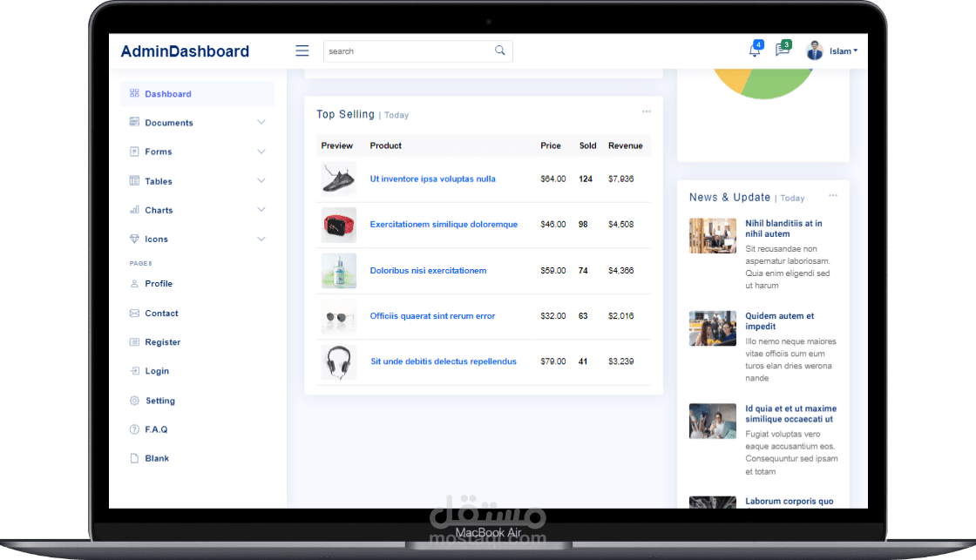Open product 'Ut inventore ipsa voluptas nulla'
Viewport: 976px width, 560px height.
click(432, 179)
